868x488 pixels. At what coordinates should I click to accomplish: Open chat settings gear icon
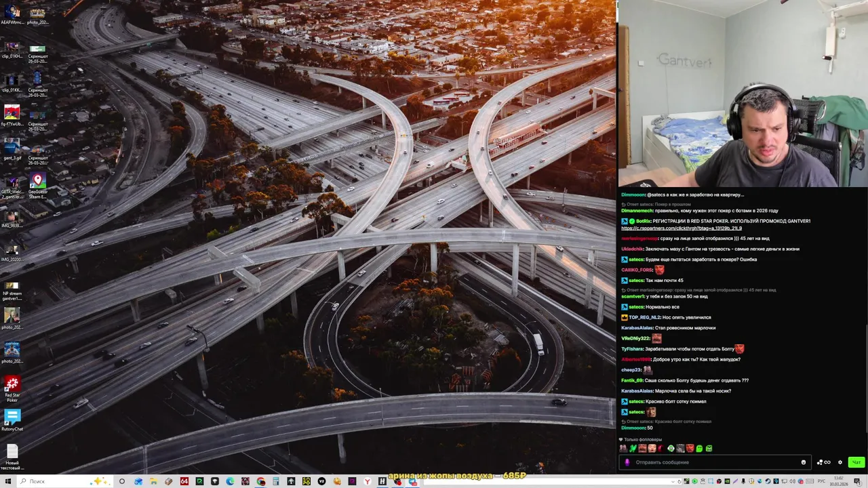(x=840, y=462)
